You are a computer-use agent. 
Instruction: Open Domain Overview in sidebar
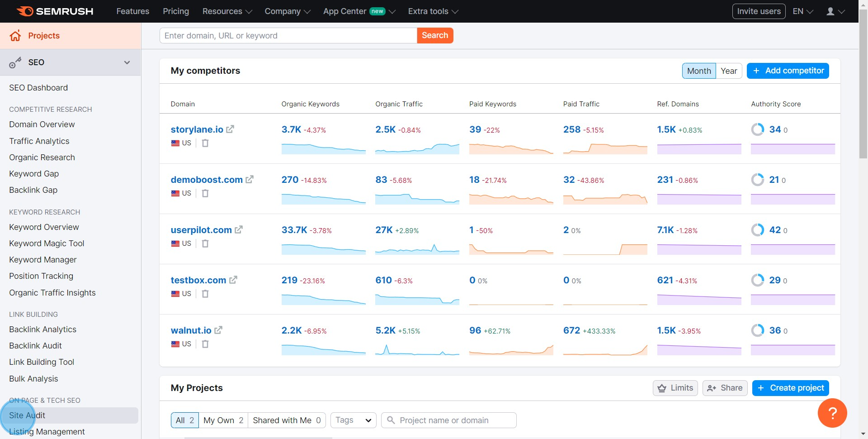coord(42,124)
